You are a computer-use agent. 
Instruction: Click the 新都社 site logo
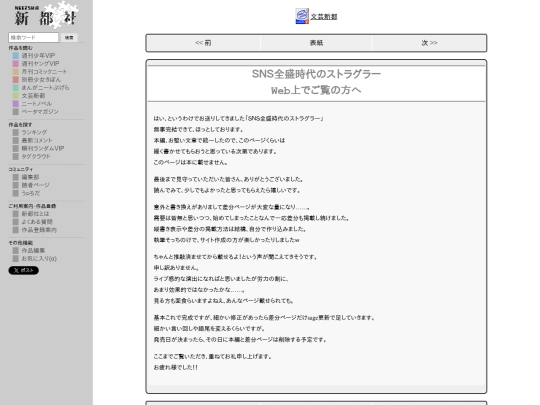tap(46, 15)
